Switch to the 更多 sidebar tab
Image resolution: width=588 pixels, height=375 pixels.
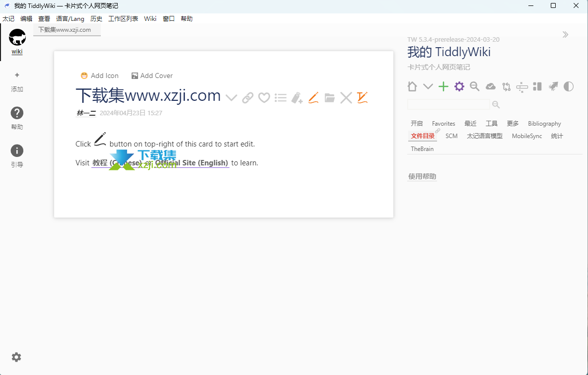(x=513, y=124)
